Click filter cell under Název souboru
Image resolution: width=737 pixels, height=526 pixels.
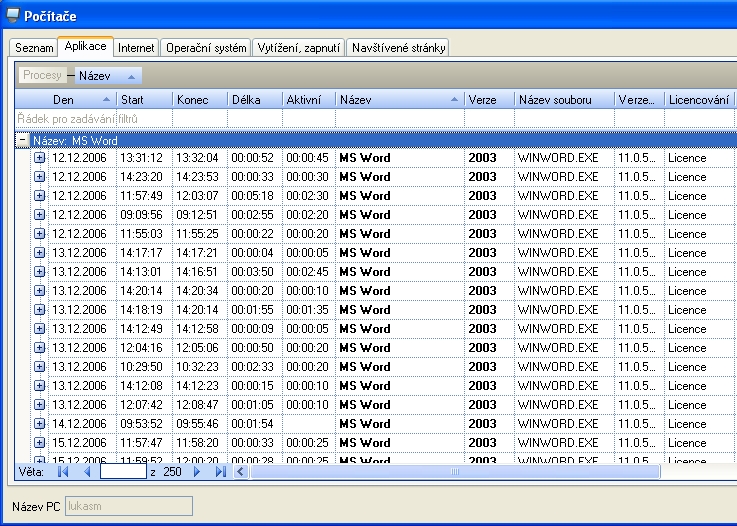(x=565, y=118)
